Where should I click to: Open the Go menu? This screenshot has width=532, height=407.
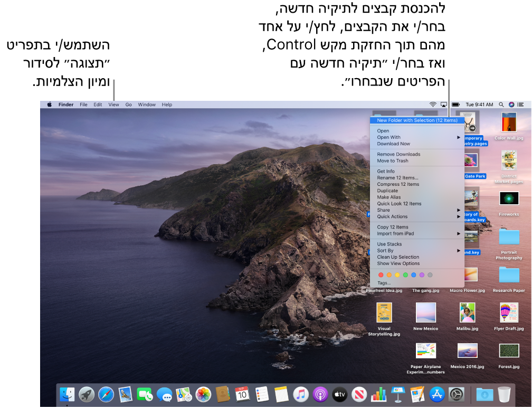(x=129, y=105)
